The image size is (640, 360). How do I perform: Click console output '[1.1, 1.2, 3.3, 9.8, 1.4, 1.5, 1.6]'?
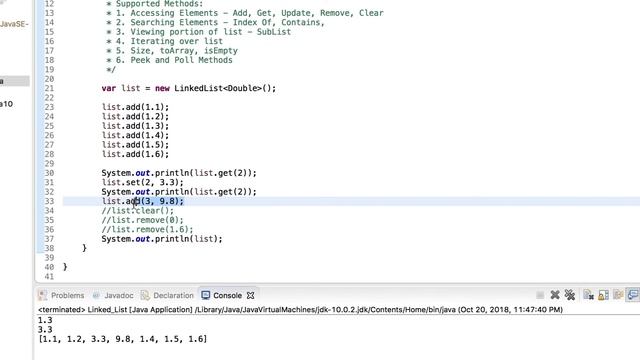pyautogui.click(x=122, y=339)
